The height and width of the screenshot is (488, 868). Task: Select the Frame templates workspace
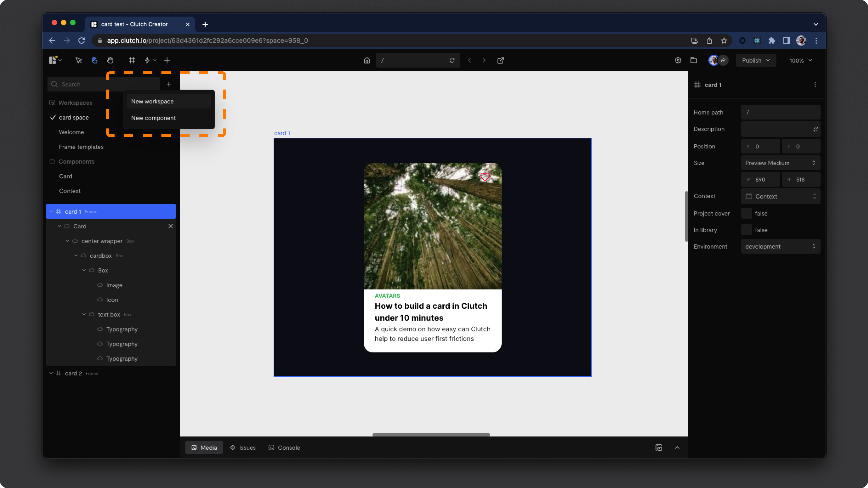click(x=81, y=147)
